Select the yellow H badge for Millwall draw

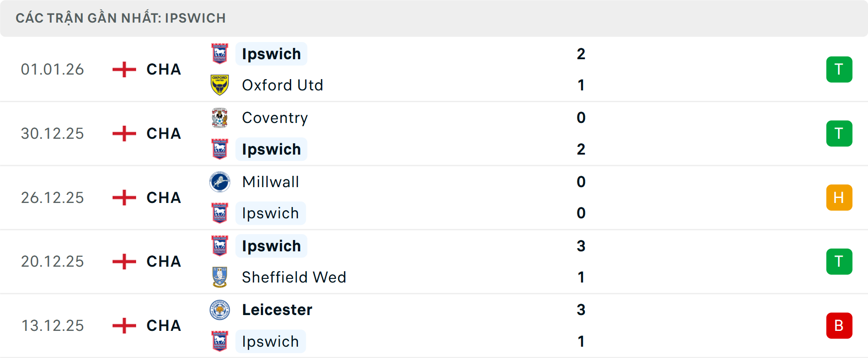[839, 198]
